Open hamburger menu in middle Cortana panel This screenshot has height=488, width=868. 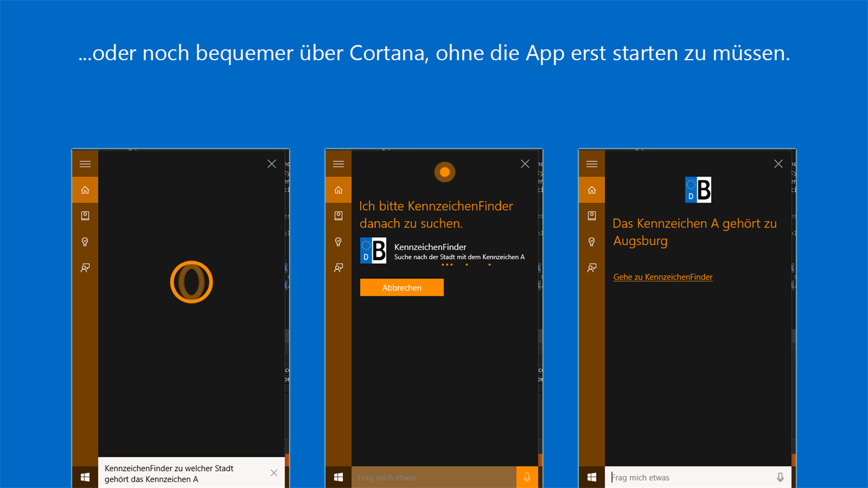[x=338, y=164]
